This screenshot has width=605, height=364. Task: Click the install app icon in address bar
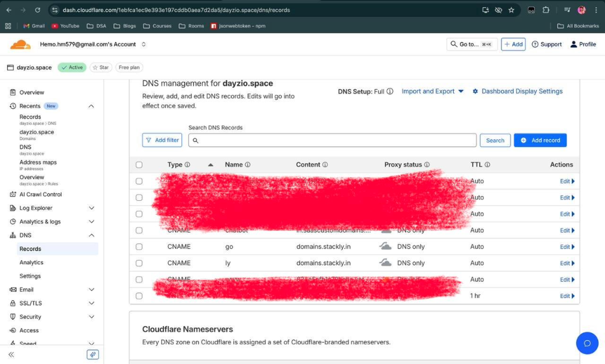pyautogui.click(x=486, y=10)
